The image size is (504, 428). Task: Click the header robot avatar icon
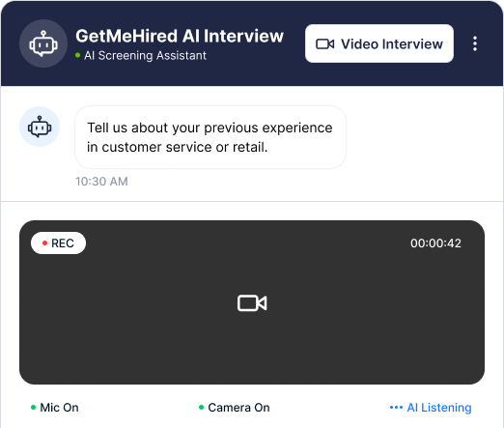pos(43,43)
